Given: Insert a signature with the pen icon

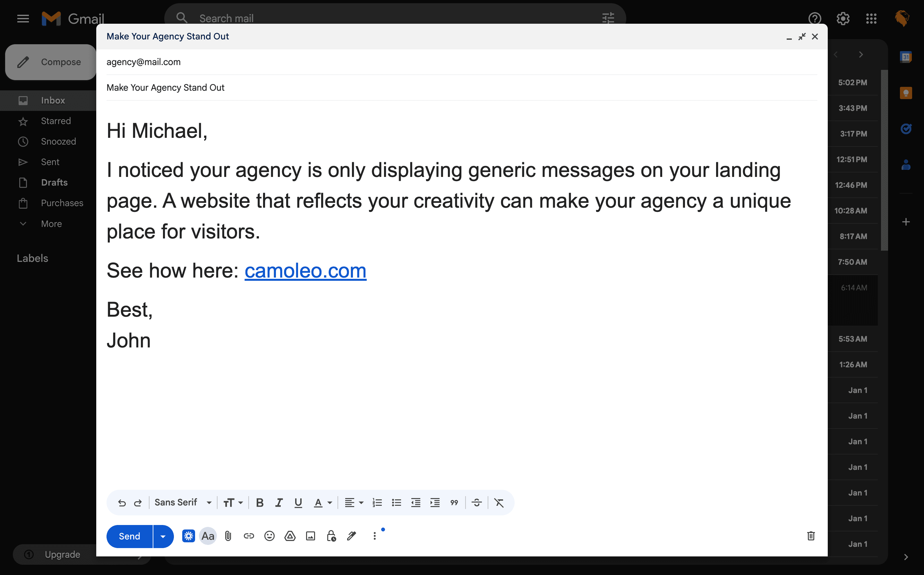Looking at the screenshot, I should coord(351,536).
